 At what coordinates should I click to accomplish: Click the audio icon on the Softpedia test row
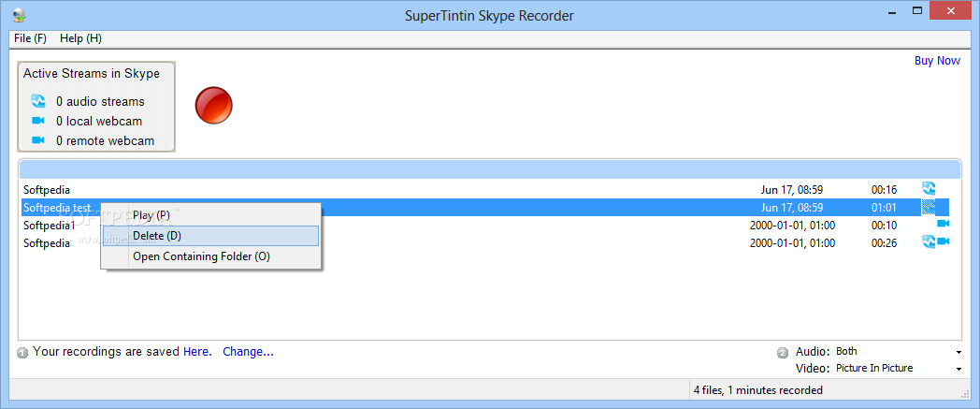tap(929, 207)
